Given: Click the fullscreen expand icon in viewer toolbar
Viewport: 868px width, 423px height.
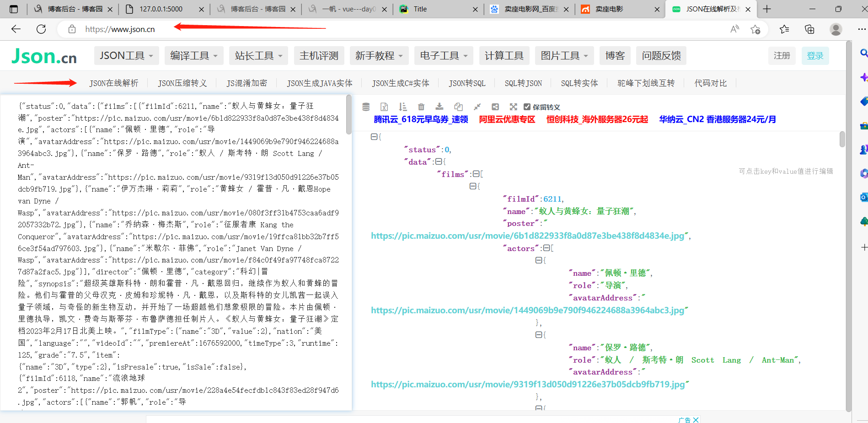Looking at the screenshot, I should (514, 107).
